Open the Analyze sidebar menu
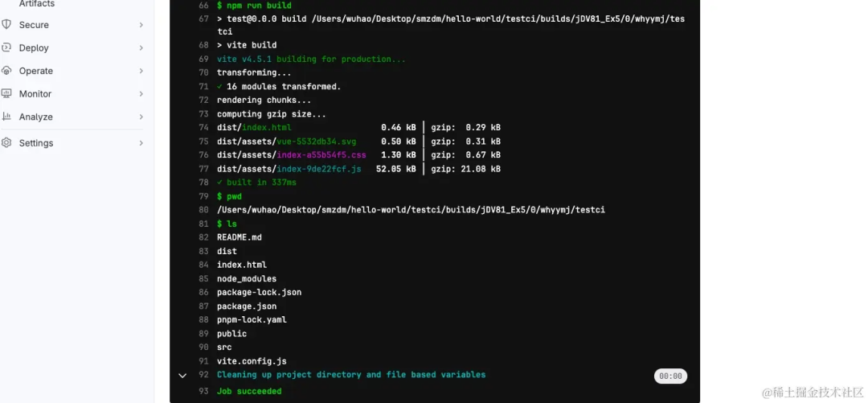 [36, 117]
